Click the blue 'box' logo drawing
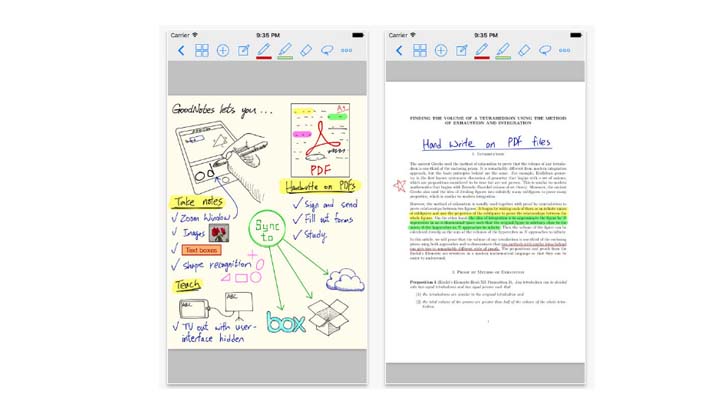The width and height of the screenshot is (720, 400). pyautogui.click(x=286, y=321)
